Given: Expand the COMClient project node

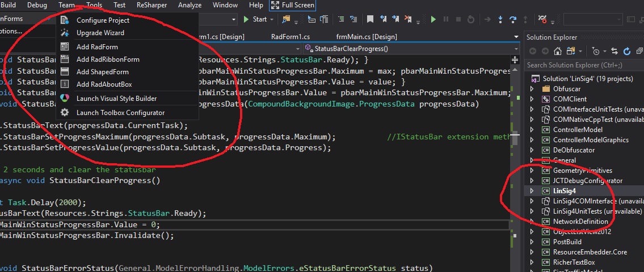Looking at the screenshot, I should pos(532,99).
